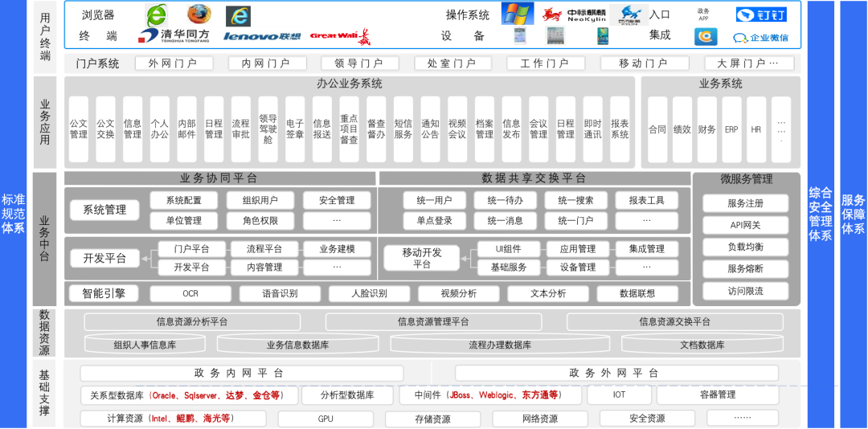Click the 组织用户 box
The width and height of the screenshot is (868, 429).
[x=260, y=200]
